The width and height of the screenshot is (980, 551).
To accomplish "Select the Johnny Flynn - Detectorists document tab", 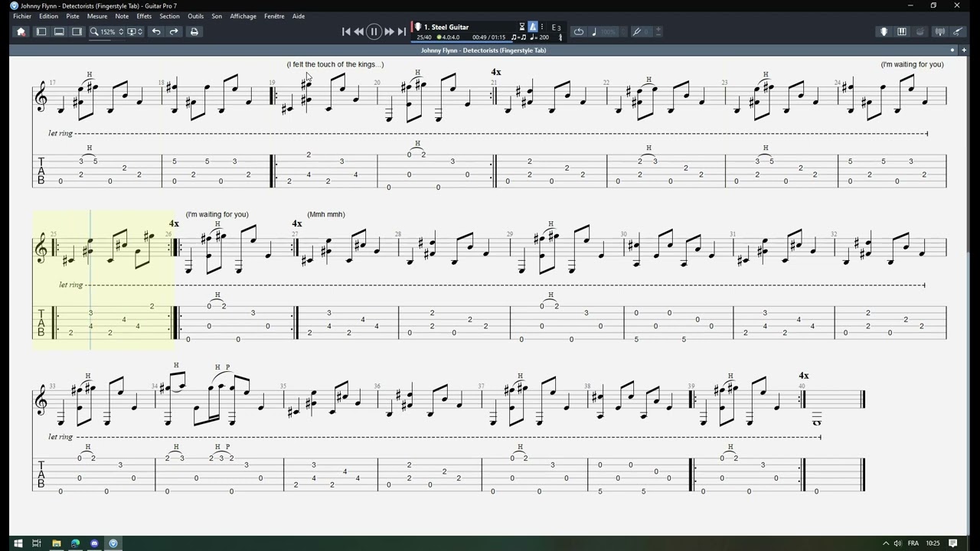I will (x=483, y=51).
